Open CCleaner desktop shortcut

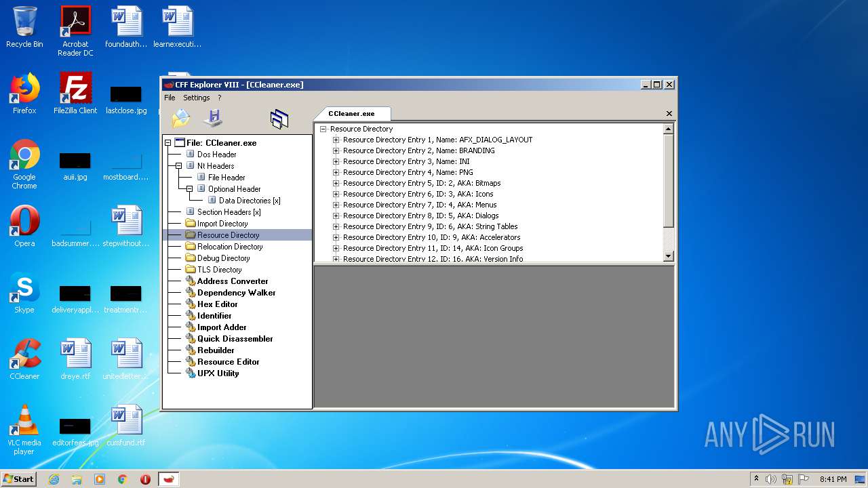24,359
